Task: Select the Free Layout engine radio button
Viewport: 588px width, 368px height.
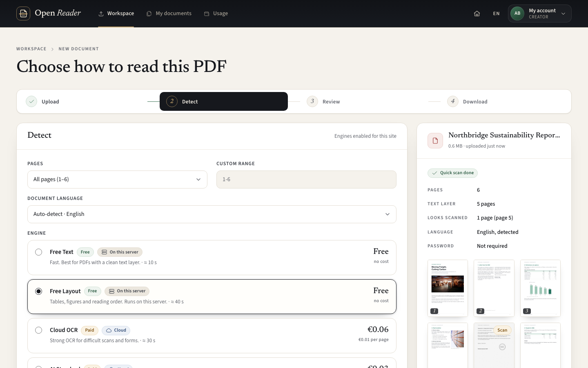Action: [x=38, y=291]
